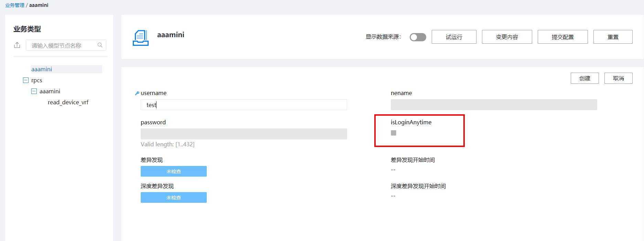
Task: Collapse the aaamini node under rpcs
Action: (34, 91)
